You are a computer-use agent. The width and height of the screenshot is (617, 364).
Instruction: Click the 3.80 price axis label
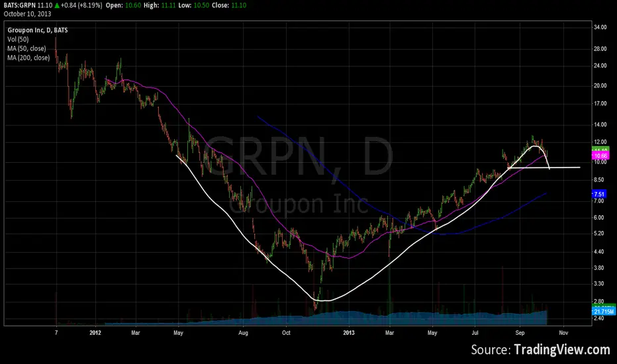coord(598,268)
